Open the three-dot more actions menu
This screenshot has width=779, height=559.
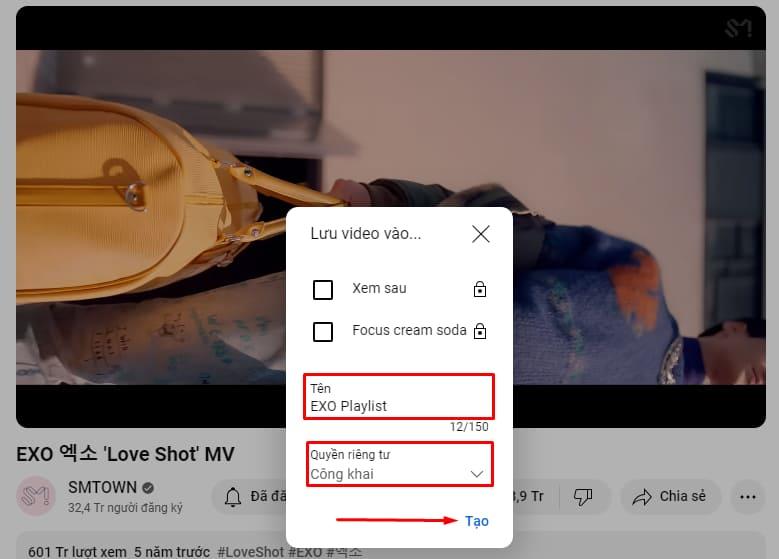tap(747, 496)
